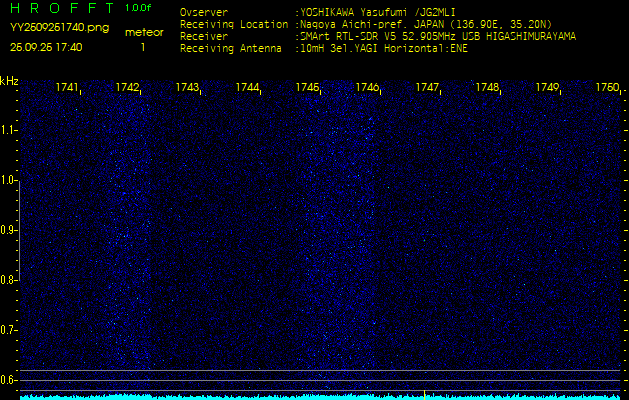Click the timestamp ending in 17:40
629x400 pixels.
46,47
